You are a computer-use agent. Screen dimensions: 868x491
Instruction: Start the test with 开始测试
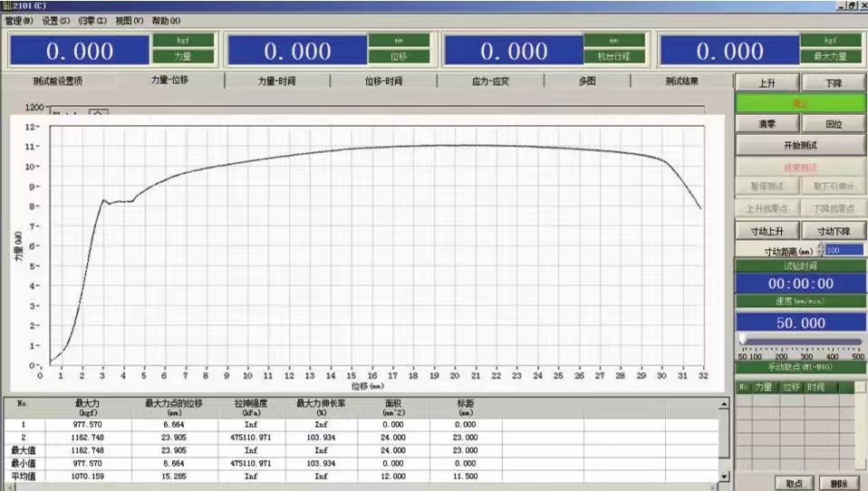pos(800,145)
